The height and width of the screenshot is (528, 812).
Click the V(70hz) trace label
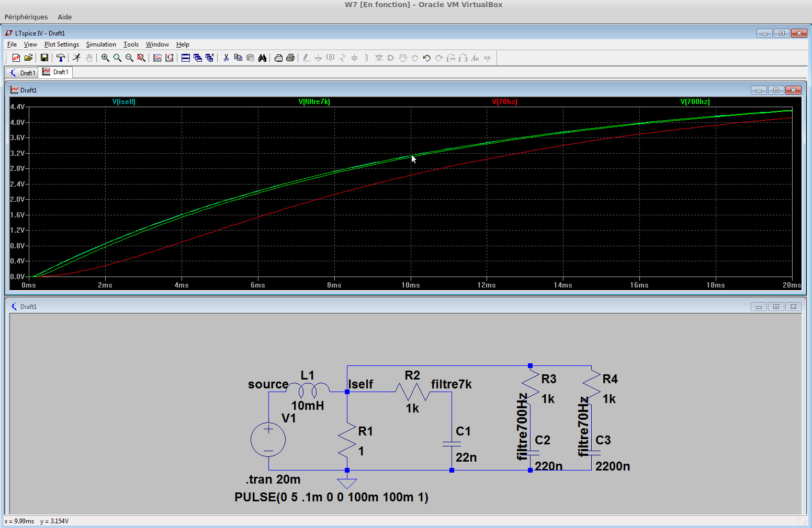point(505,102)
